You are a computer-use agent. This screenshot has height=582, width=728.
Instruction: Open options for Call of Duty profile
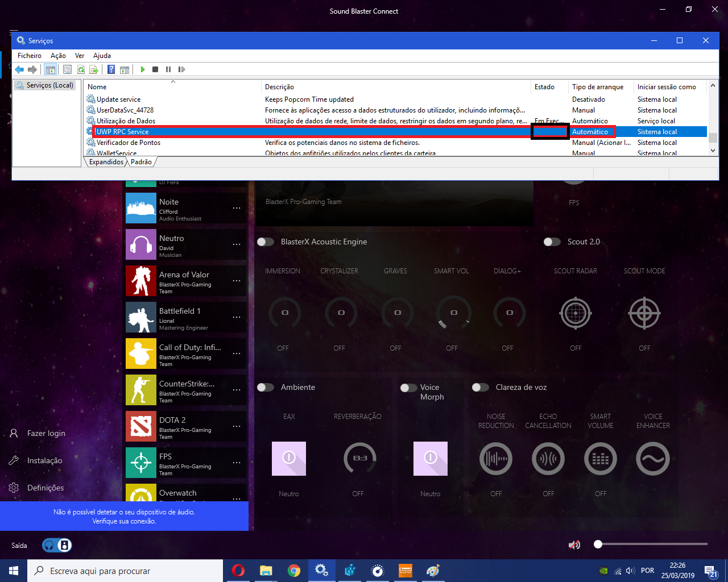tap(237, 354)
